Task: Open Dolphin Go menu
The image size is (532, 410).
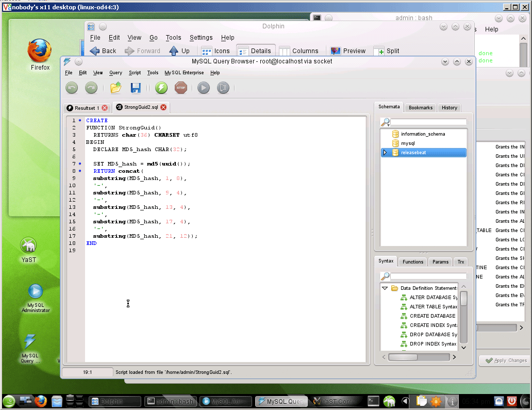Action: point(153,38)
